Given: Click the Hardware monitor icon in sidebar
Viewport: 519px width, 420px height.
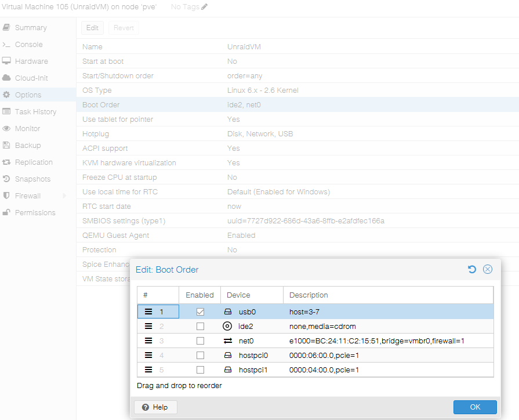Looking at the screenshot, I should 6,61.
